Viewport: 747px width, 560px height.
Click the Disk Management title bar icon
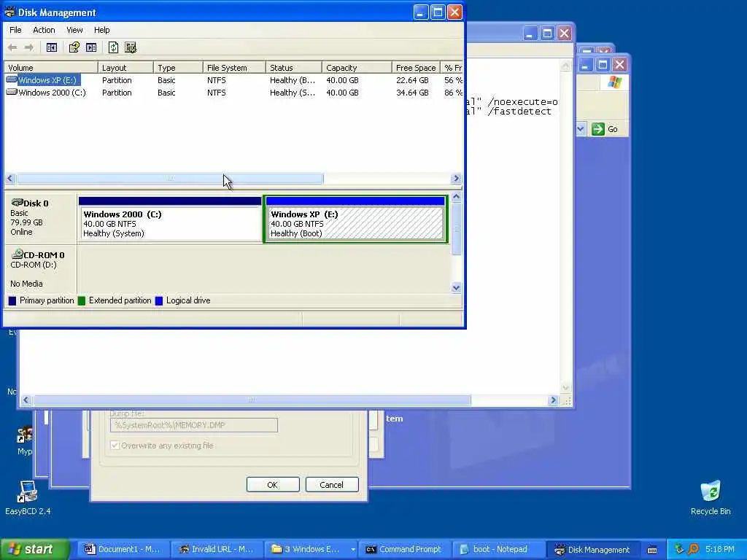pyautogui.click(x=10, y=12)
